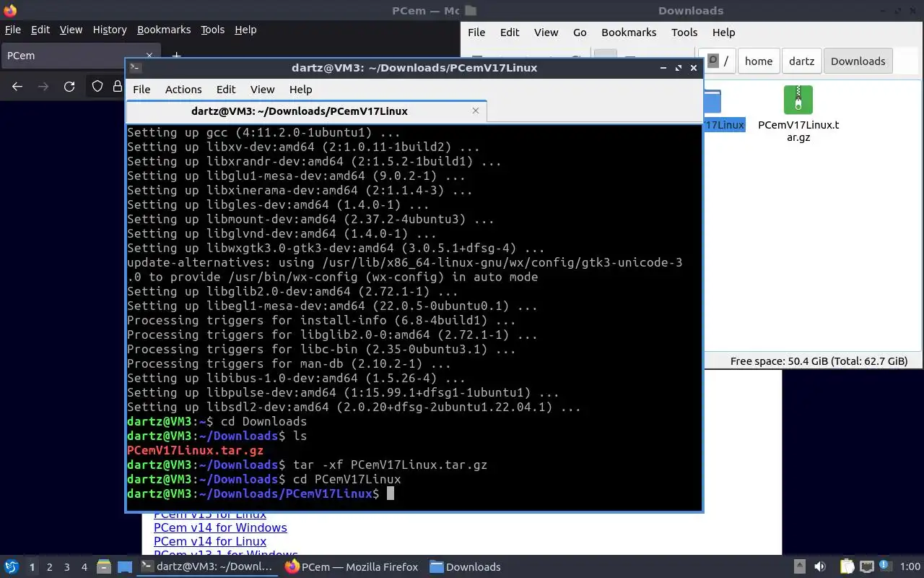Close the PCem Firefox tab
This screenshot has width=924, height=578.
click(x=149, y=55)
